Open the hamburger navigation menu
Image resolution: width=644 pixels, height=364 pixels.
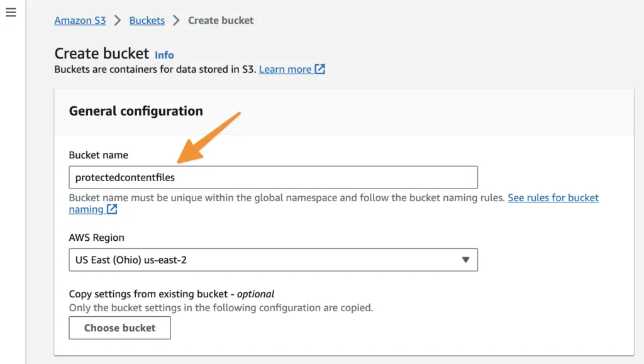tap(11, 13)
